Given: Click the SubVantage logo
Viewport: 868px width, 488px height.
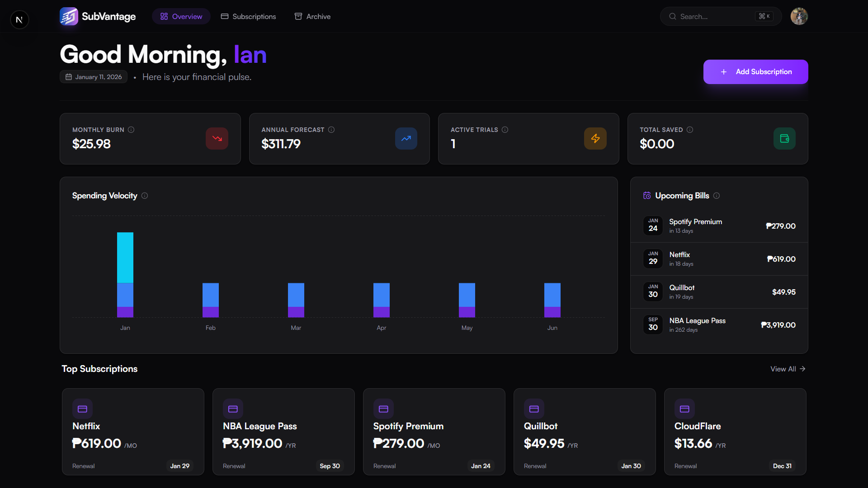Looking at the screenshot, I should pos(69,16).
